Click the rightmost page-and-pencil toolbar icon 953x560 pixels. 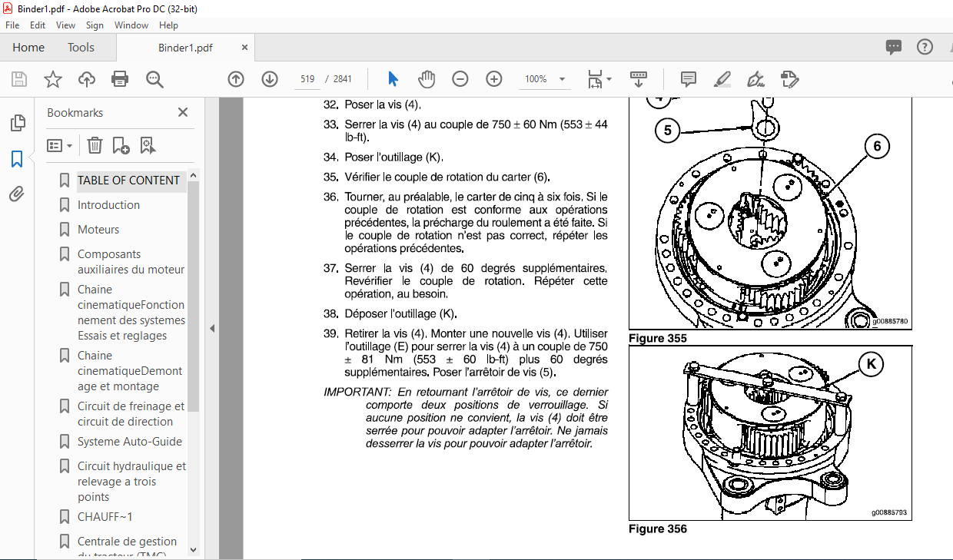tap(789, 79)
